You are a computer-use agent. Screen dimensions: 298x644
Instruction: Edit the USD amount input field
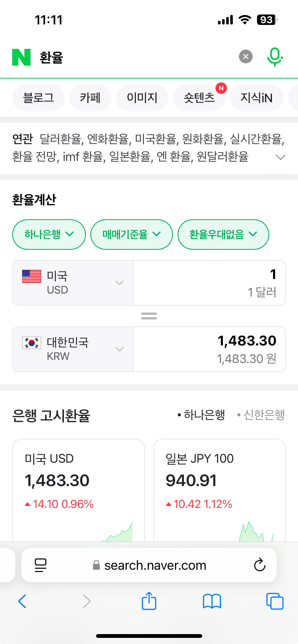pyautogui.click(x=209, y=283)
